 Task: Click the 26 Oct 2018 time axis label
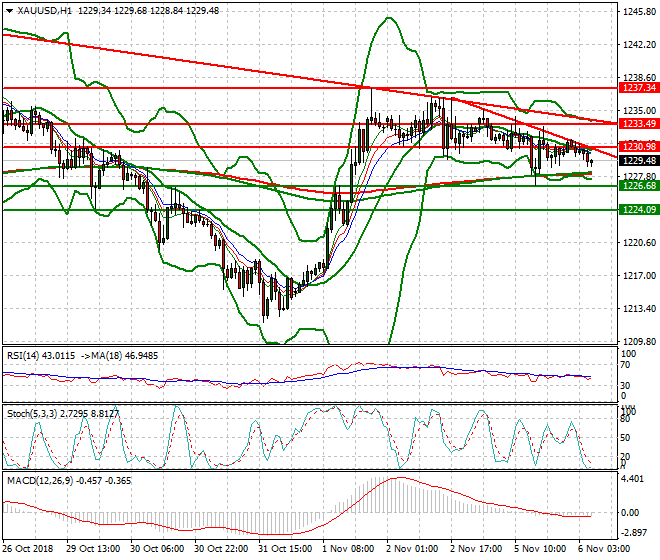point(28,549)
